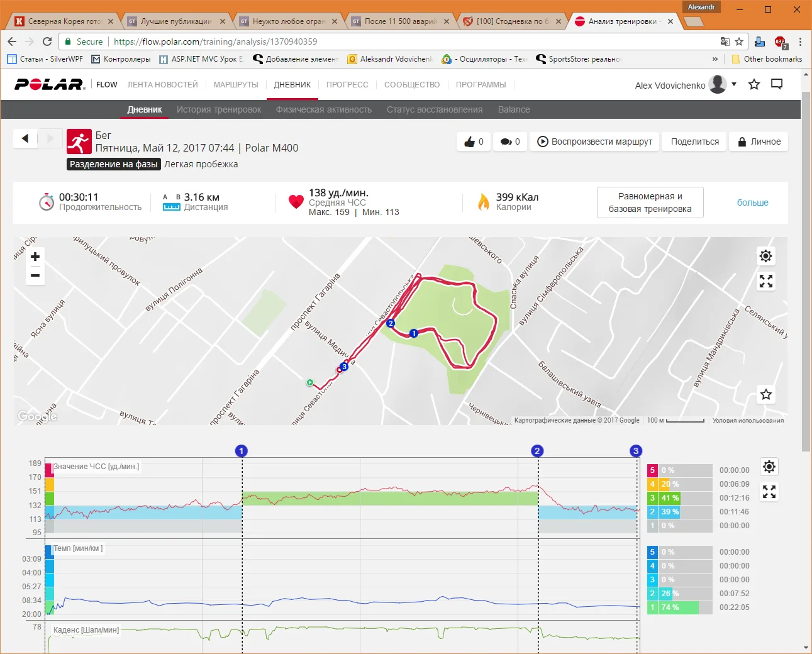Go to previous training with left arrow

25,138
